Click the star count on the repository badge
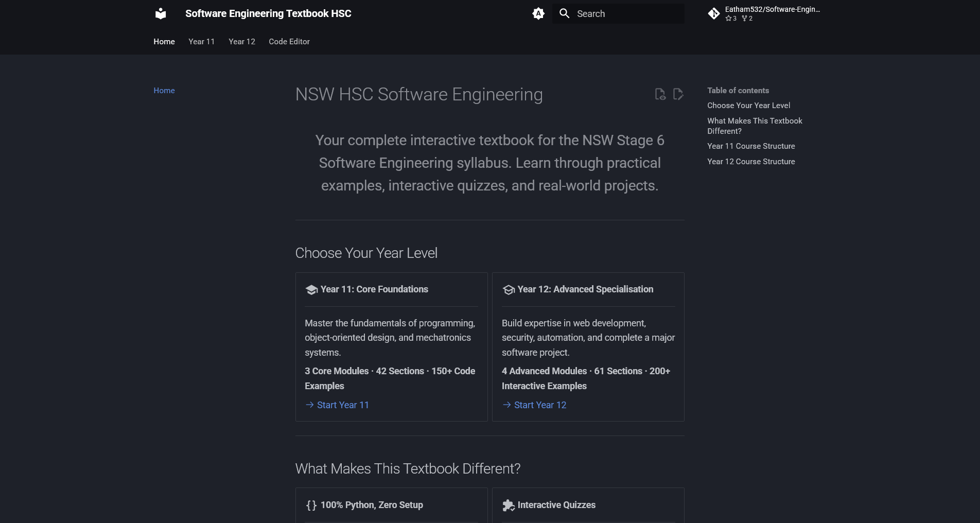The image size is (980, 523). pyautogui.click(x=730, y=19)
